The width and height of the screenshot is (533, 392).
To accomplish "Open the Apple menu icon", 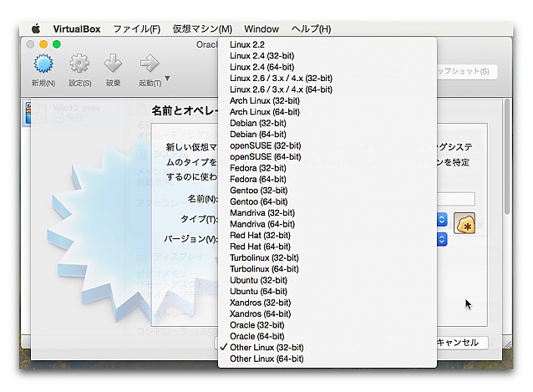I will (35, 28).
